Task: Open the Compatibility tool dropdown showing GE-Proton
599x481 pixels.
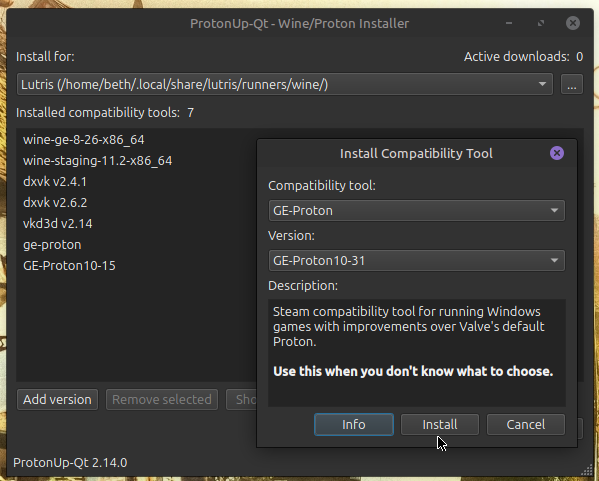Action: pos(416,211)
